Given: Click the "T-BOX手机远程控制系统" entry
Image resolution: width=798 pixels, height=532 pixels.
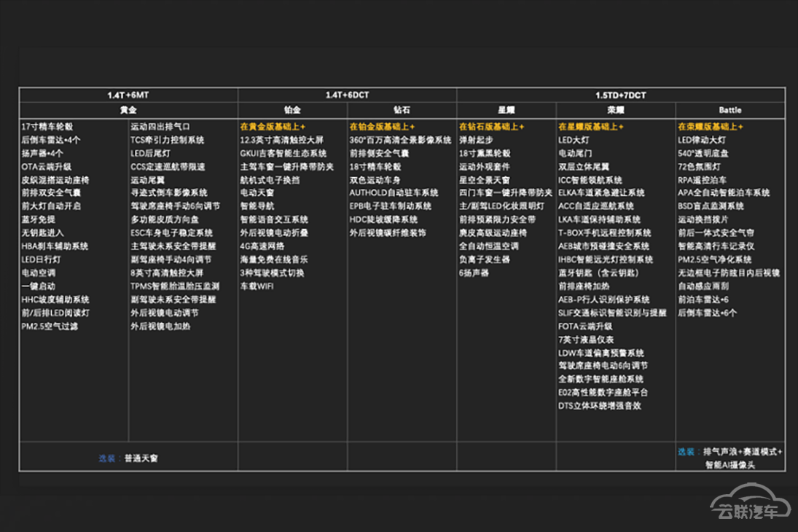Looking at the screenshot, I should [604, 232].
